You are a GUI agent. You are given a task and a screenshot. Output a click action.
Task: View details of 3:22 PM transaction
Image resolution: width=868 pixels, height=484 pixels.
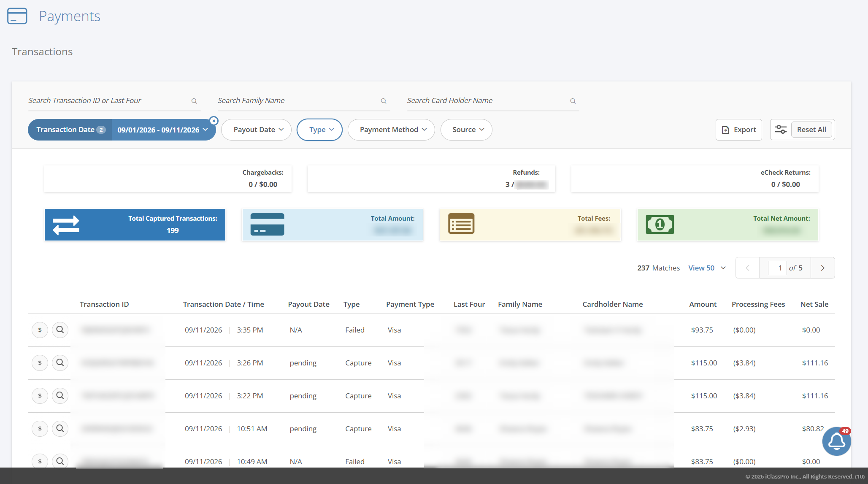60,396
